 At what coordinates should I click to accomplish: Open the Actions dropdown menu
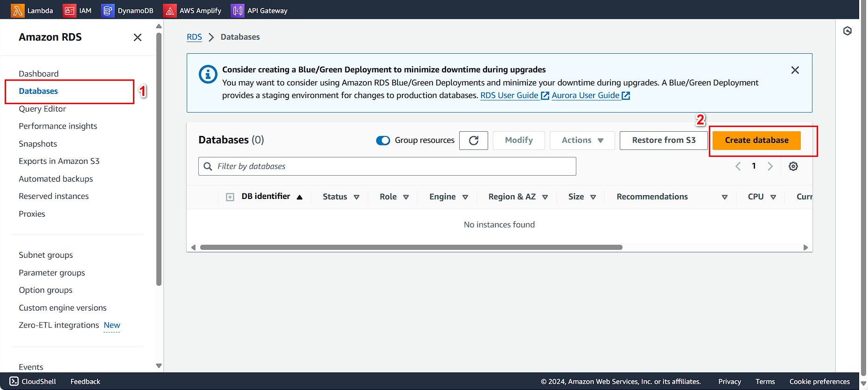coord(582,141)
